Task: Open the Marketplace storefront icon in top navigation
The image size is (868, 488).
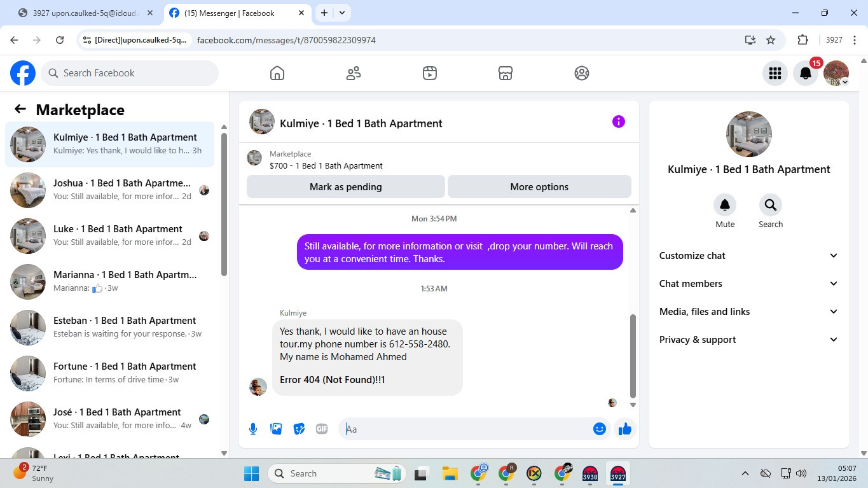Action: click(506, 73)
